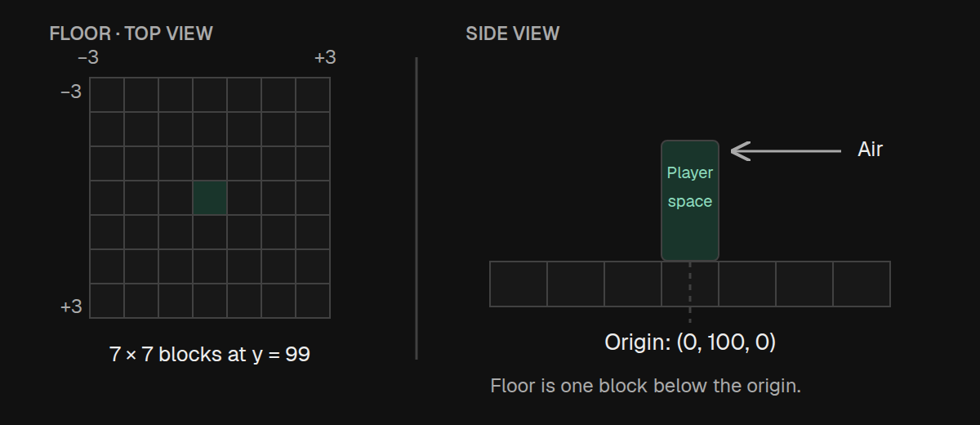
Task: Click the −3 label above the grid
Action: click(x=88, y=57)
